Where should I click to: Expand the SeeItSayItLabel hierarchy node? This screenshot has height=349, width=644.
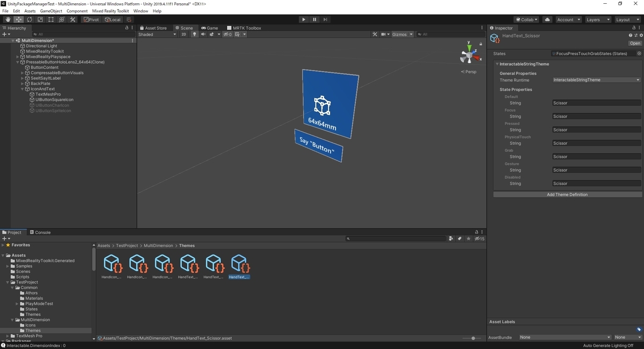point(23,78)
